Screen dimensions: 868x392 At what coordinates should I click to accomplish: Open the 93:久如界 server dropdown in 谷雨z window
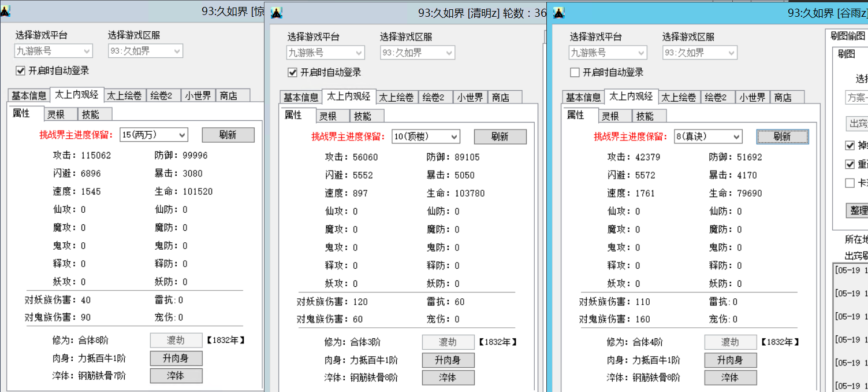coord(700,53)
